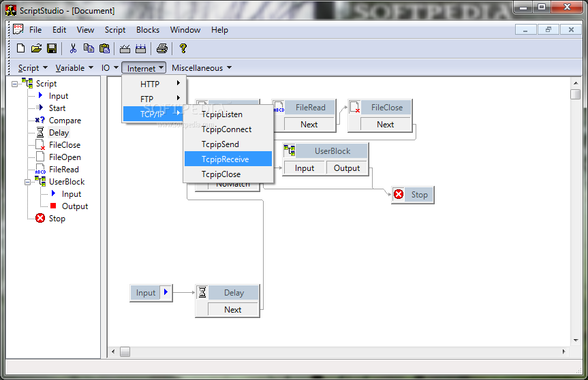Viewport: 588px width, 380px height.
Task: Click the UserBlock icon in the tree
Action: [x=40, y=181]
